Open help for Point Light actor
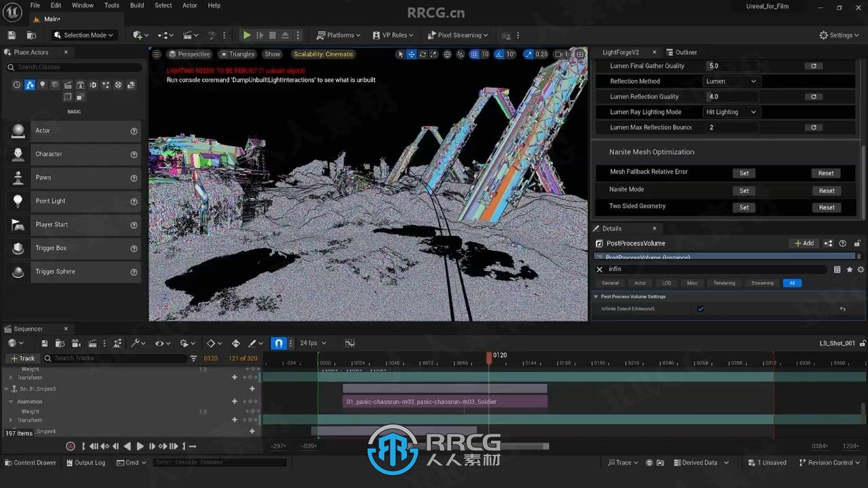868x488 pixels. pos(134,201)
